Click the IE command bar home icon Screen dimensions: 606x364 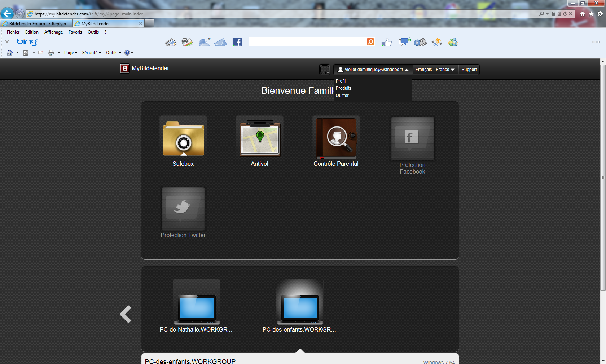[10, 53]
